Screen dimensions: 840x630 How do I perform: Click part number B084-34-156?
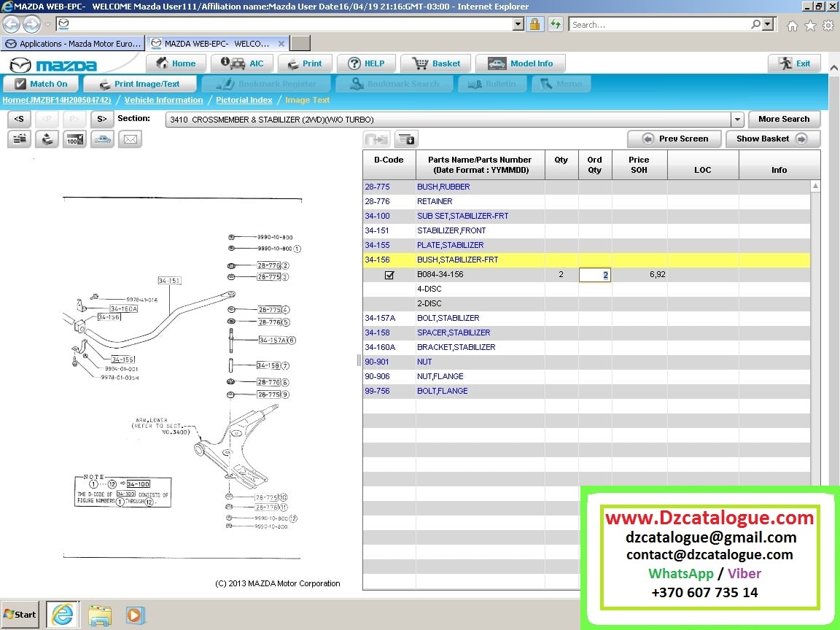[440, 274]
